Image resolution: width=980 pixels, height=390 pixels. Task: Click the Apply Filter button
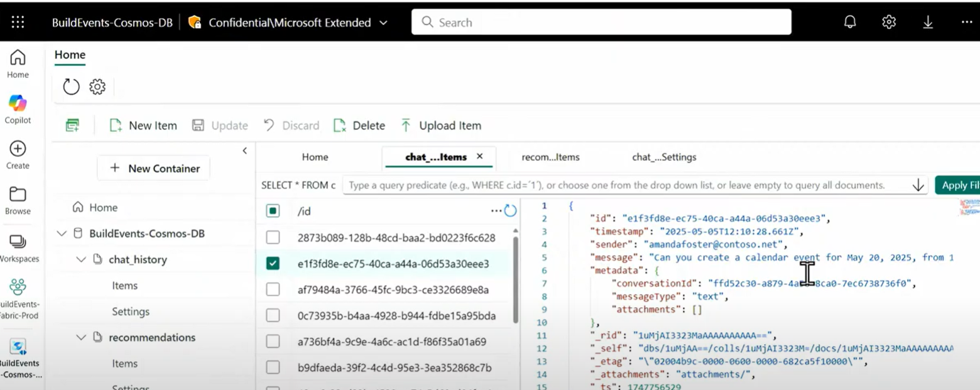click(957, 185)
